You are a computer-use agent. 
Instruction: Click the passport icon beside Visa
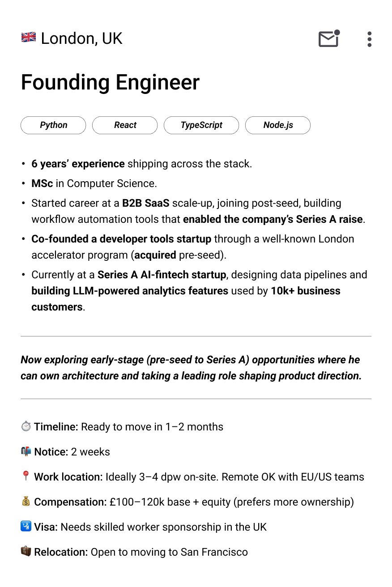click(x=26, y=527)
